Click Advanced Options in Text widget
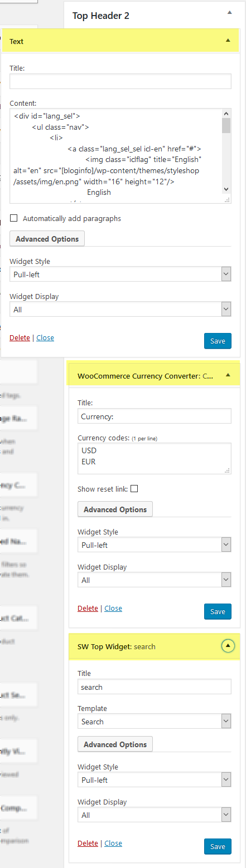Viewport: 246px width, 868px height. coord(47,239)
